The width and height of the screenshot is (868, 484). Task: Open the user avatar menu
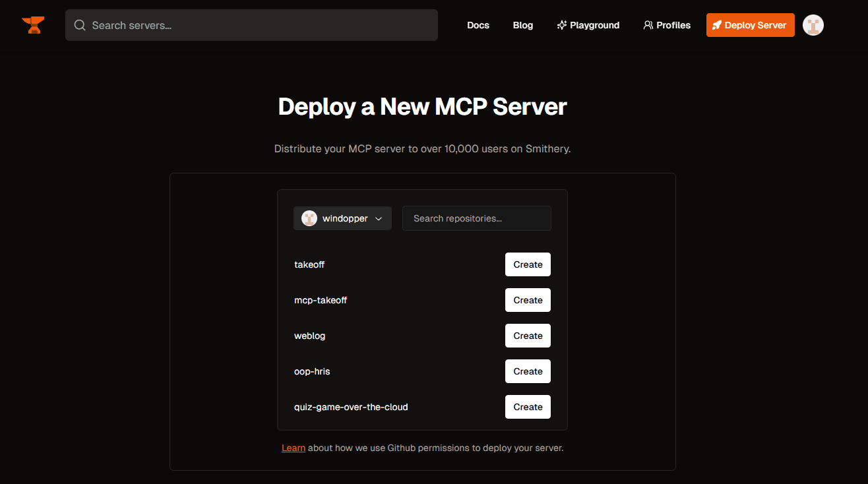coord(813,25)
